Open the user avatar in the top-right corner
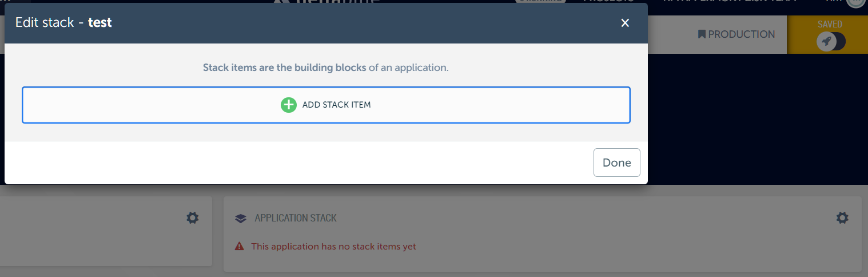Image resolution: width=868 pixels, height=277 pixels. coord(855,2)
